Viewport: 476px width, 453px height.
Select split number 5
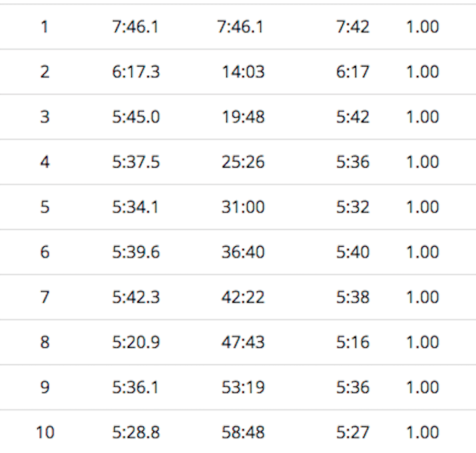pyautogui.click(x=45, y=208)
